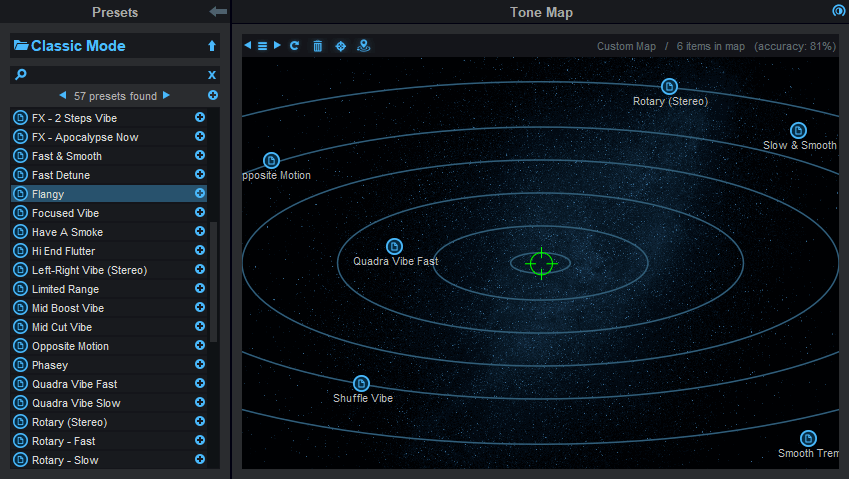Refresh the tone map
Viewport: 849px width, 479px height.
point(294,45)
